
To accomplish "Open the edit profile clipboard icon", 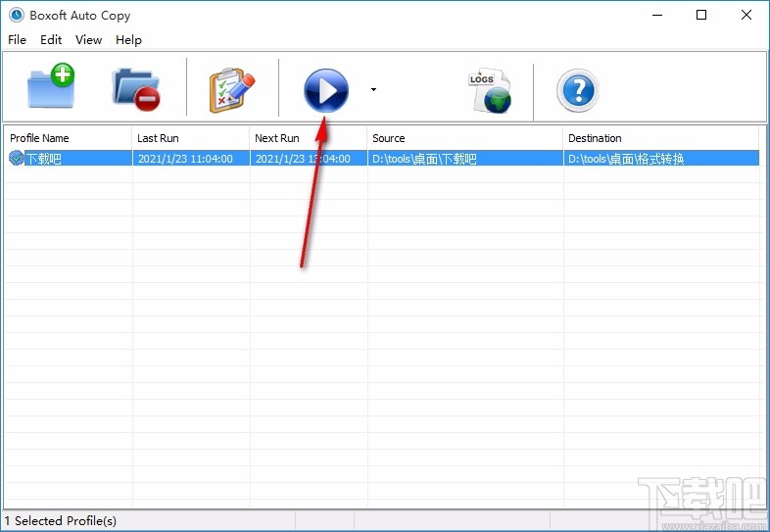I will [x=232, y=90].
